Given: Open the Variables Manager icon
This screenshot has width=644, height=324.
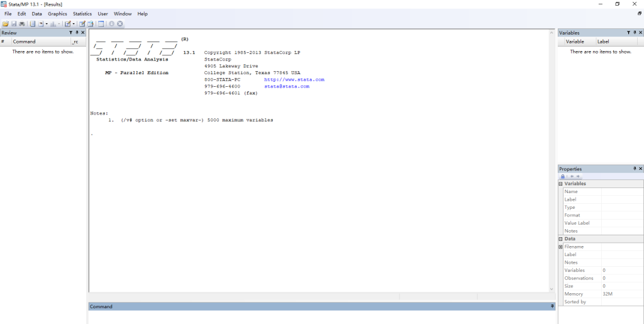Looking at the screenshot, I should (x=101, y=24).
